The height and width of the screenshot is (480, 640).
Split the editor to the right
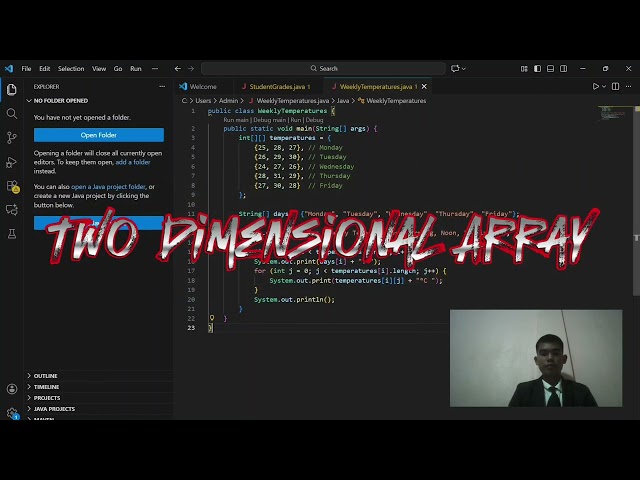point(616,87)
